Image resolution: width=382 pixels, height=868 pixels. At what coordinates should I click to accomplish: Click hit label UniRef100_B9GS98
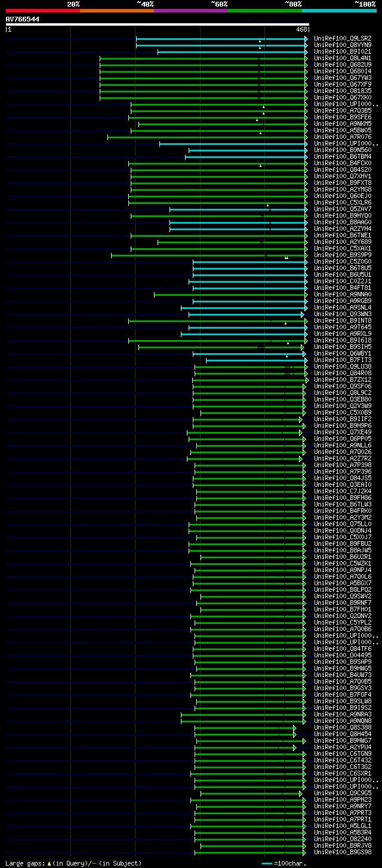click(343, 852)
